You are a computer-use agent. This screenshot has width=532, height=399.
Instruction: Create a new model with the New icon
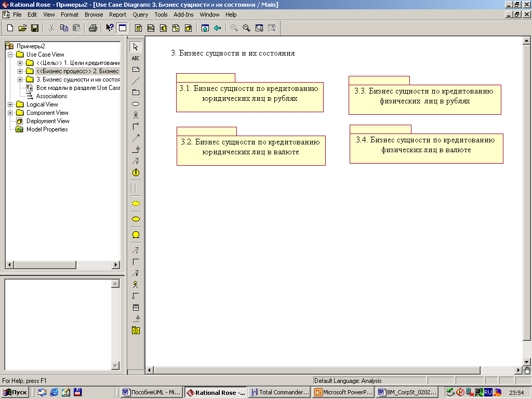click(x=10, y=28)
